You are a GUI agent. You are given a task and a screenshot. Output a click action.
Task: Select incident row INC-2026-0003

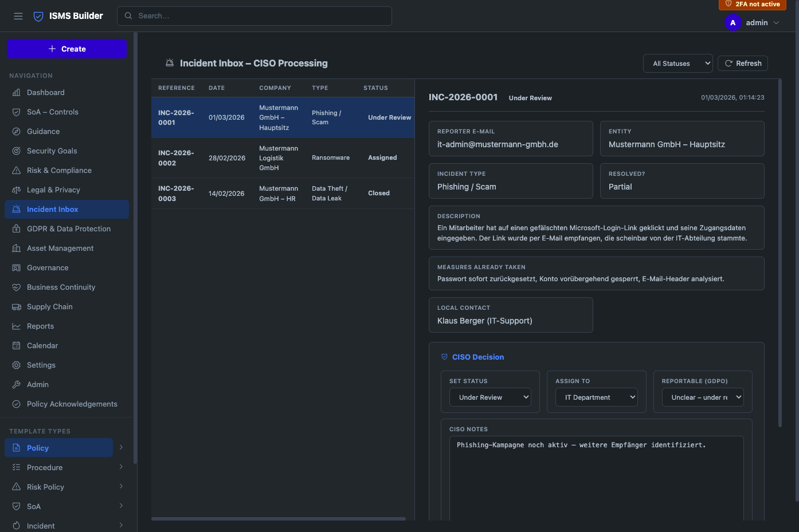[x=283, y=194]
